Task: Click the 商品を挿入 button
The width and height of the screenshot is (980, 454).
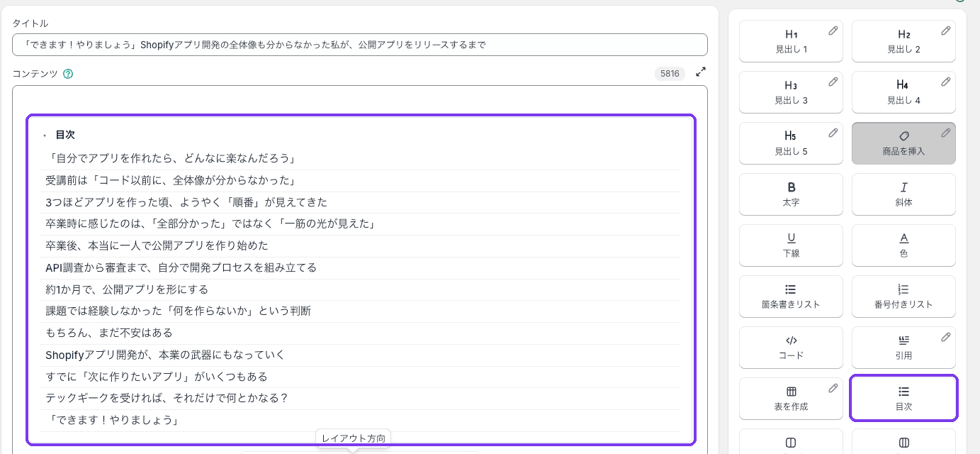Action: [x=903, y=143]
